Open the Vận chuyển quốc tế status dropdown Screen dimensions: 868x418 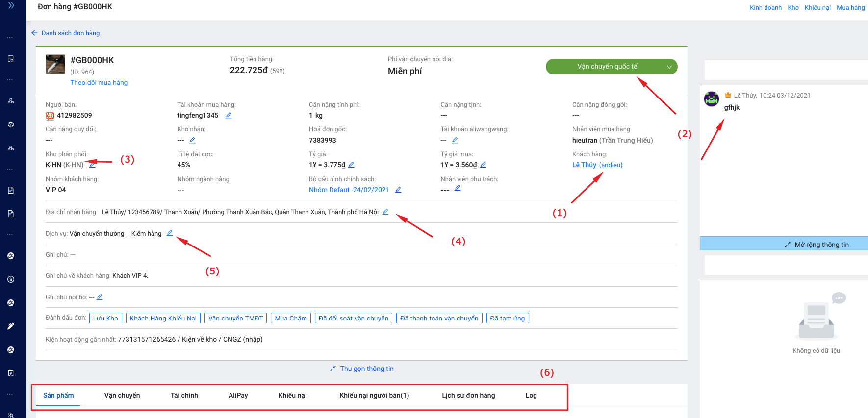611,67
